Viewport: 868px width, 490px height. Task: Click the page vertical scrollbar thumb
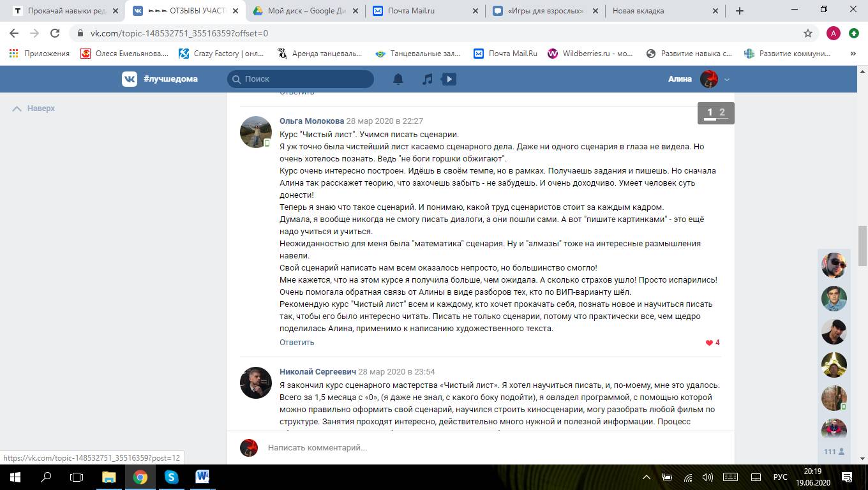click(862, 246)
